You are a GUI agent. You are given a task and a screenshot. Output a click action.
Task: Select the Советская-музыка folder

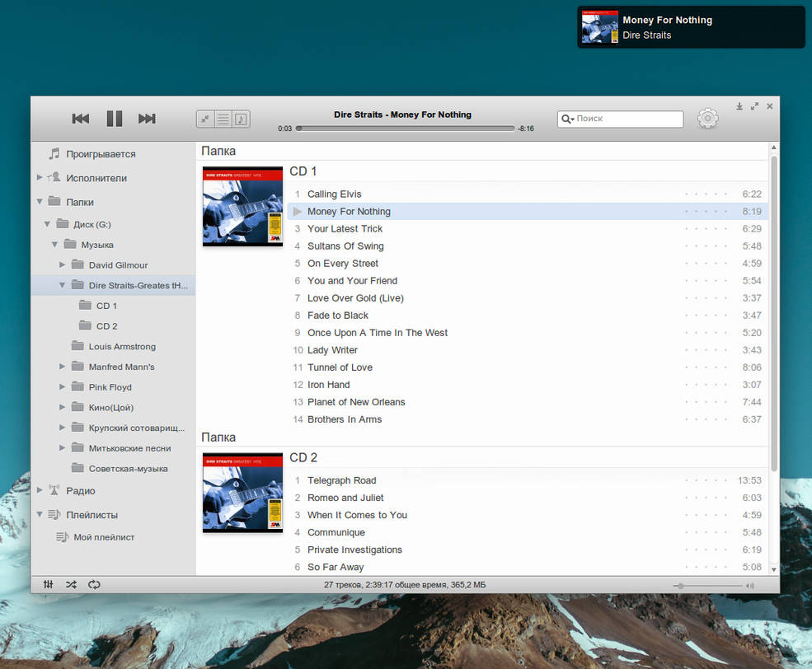(x=128, y=468)
